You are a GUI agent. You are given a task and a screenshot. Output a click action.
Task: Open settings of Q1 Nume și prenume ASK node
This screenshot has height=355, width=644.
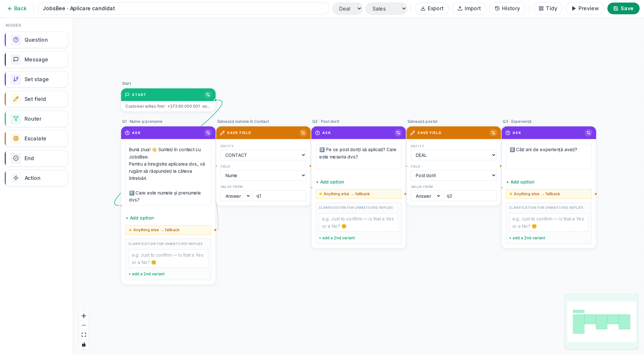coord(208,133)
